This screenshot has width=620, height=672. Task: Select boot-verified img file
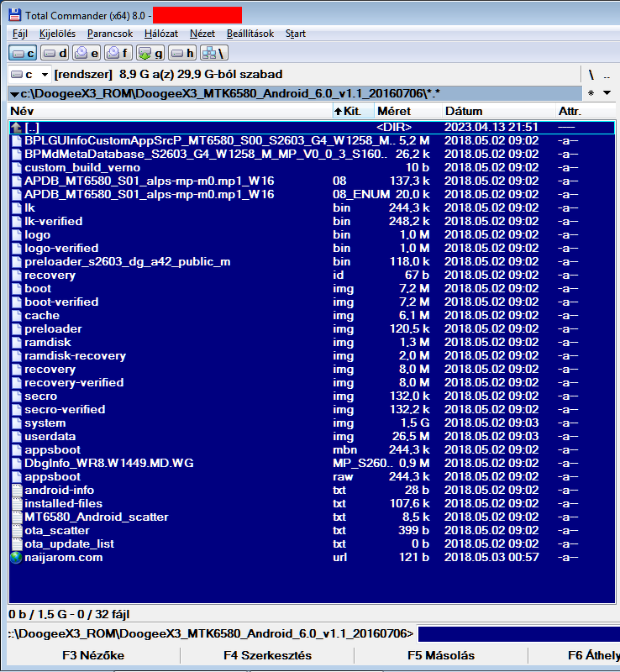(x=313, y=302)
